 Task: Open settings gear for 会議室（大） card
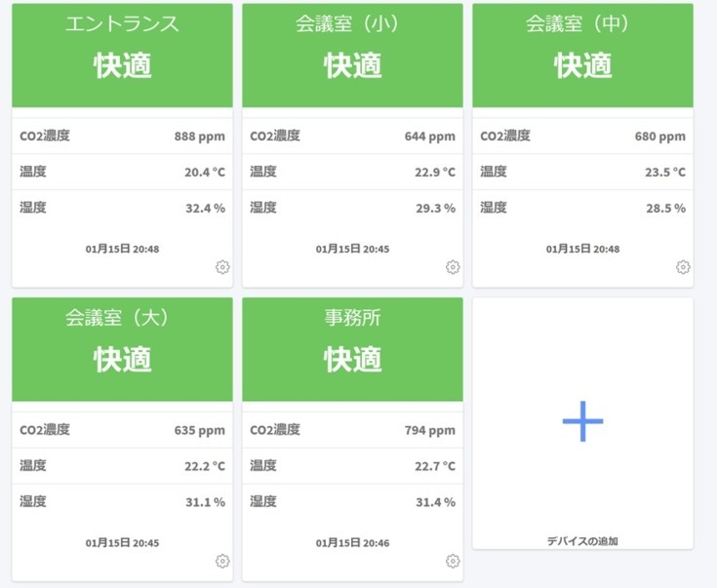click(222, 561)
